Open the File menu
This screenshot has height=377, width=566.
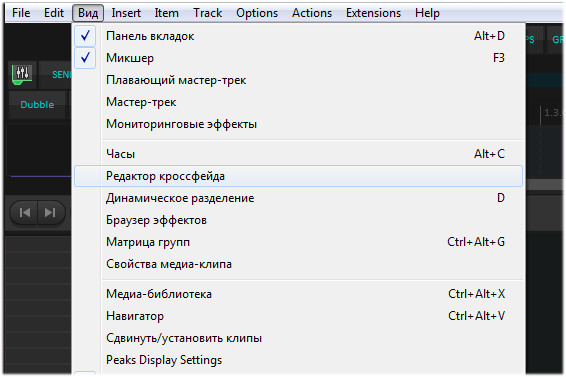[x=21, y=13]
